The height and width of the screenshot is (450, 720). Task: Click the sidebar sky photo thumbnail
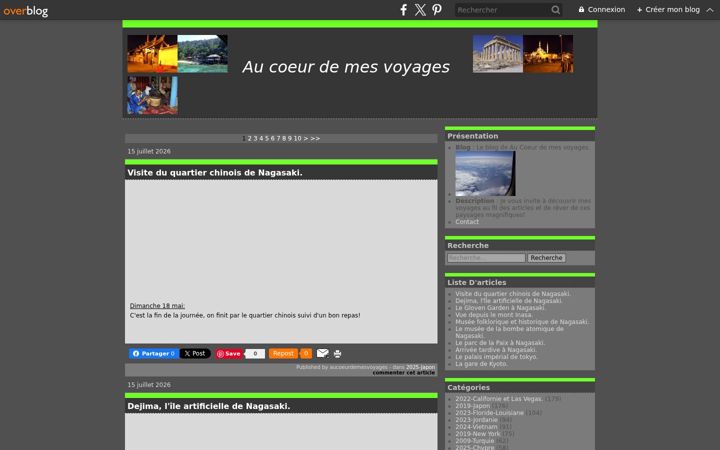[485, 174]
